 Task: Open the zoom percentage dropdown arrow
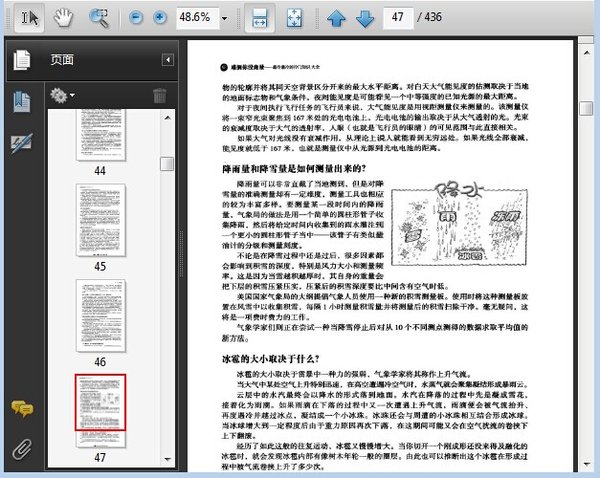click(224, 19)
